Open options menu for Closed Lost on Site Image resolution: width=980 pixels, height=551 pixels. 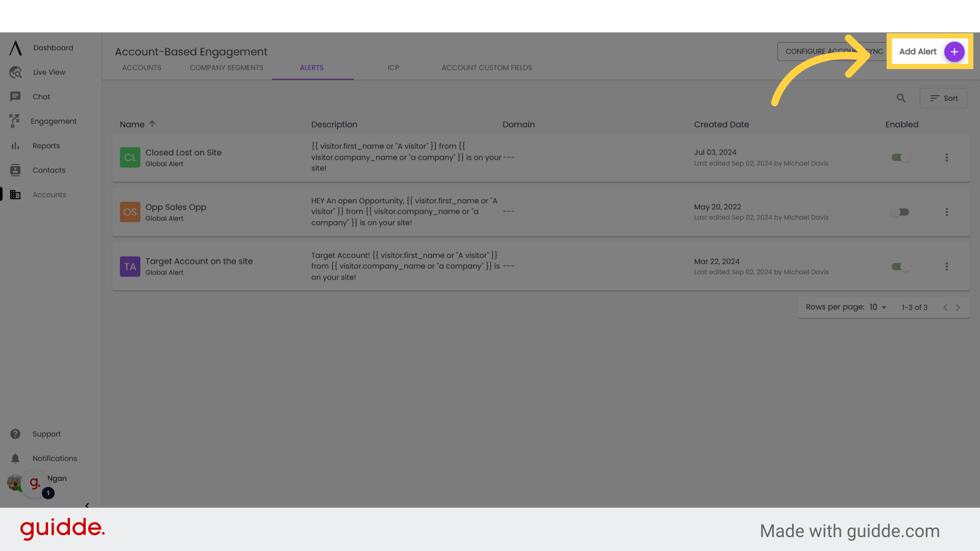point(946,158)
